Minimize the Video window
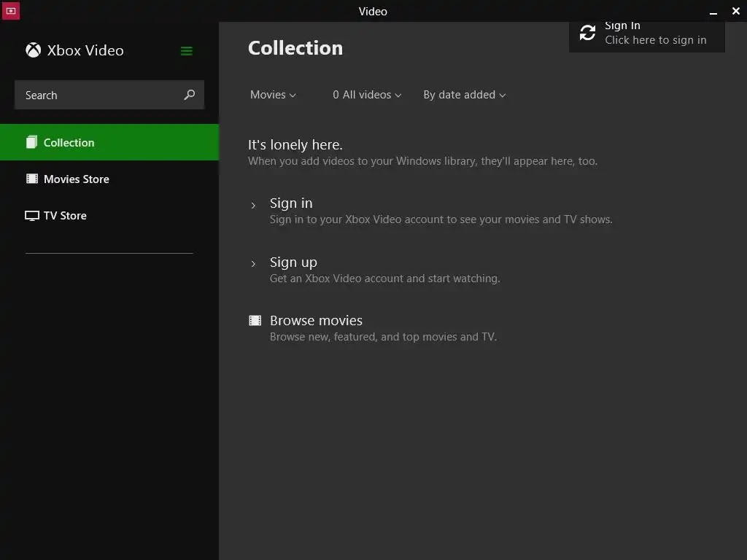This screenshot has height=560, width=747. [713, 12]
